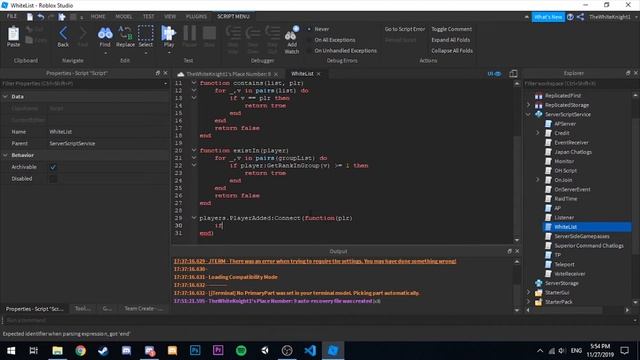The width and height of the screenshot is (640, 360).
Task: Switch to the HOME ribbon tab
Action: click(98, 17)
